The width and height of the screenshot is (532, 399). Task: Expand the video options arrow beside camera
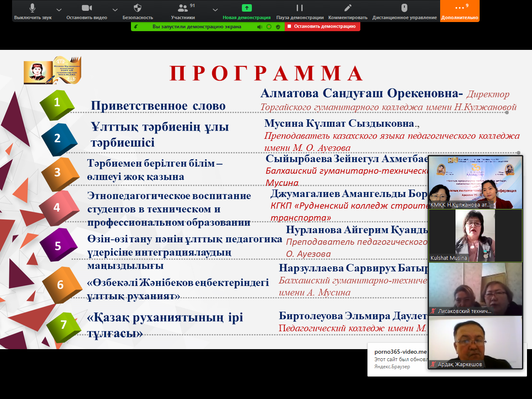click(115, 10)
